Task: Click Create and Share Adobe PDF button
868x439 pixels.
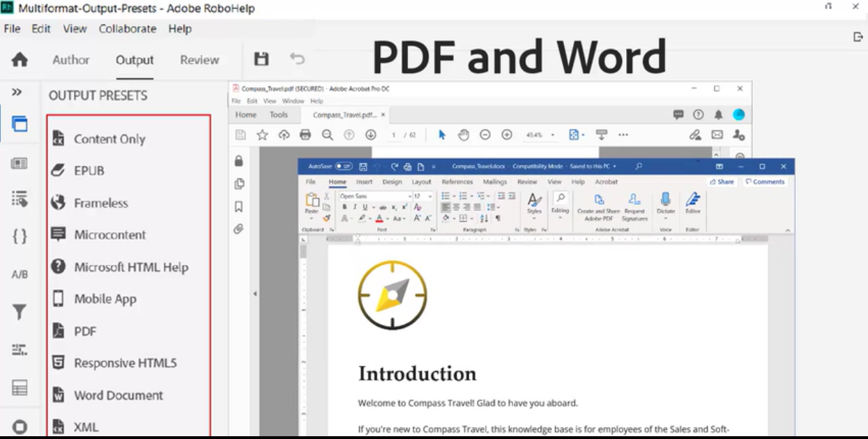Action: (x=598, y=208)
